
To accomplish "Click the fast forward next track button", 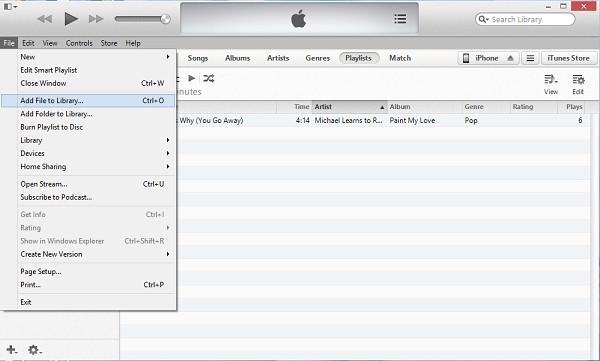I will click(96, 19).
